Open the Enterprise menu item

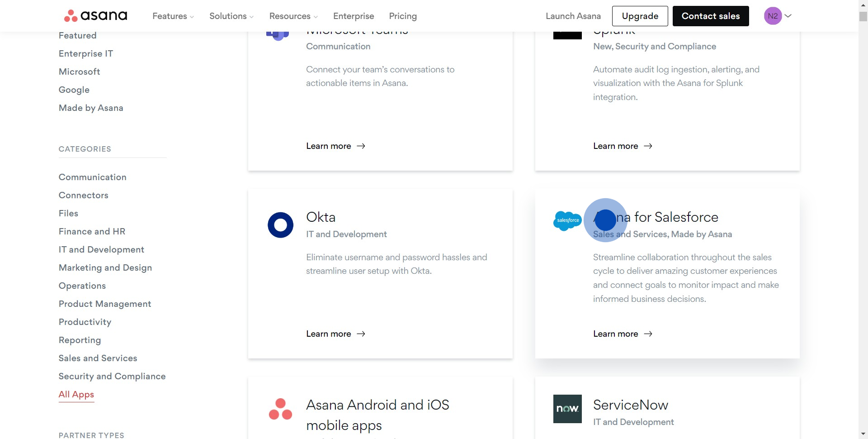[354, 16]
